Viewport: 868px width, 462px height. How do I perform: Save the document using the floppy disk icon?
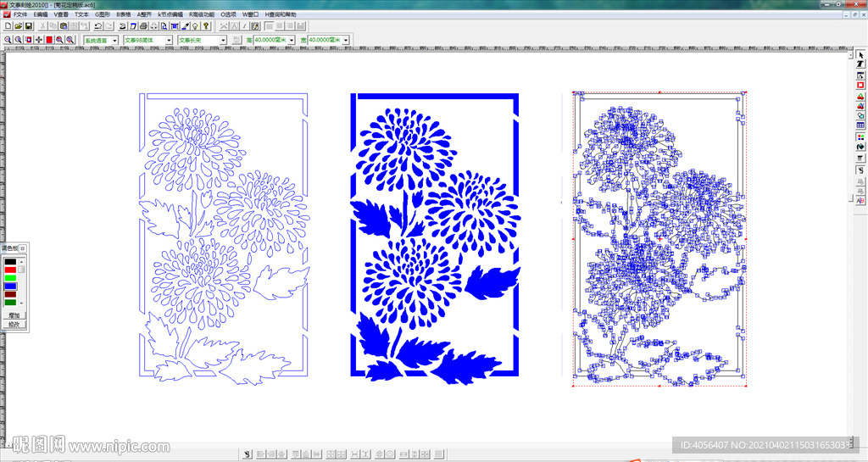29,26
